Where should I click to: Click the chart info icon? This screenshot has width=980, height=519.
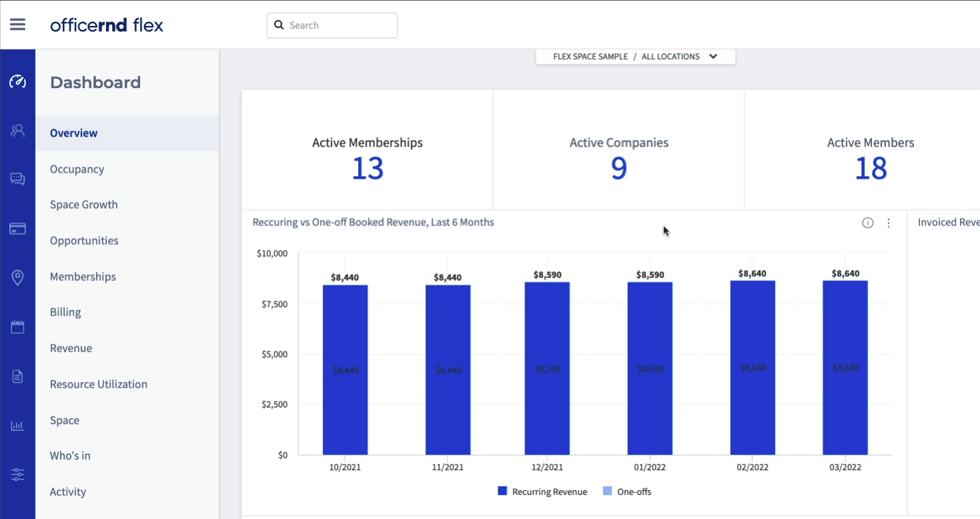pos(867,223)
